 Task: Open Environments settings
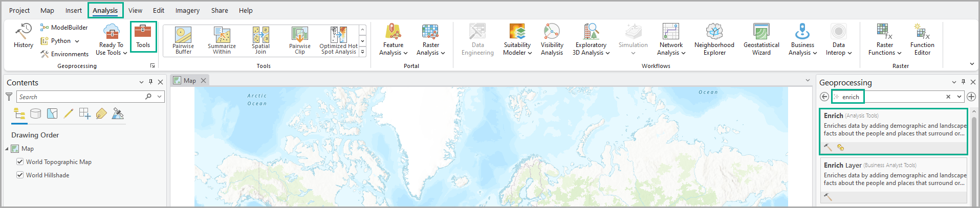[64, 54]
